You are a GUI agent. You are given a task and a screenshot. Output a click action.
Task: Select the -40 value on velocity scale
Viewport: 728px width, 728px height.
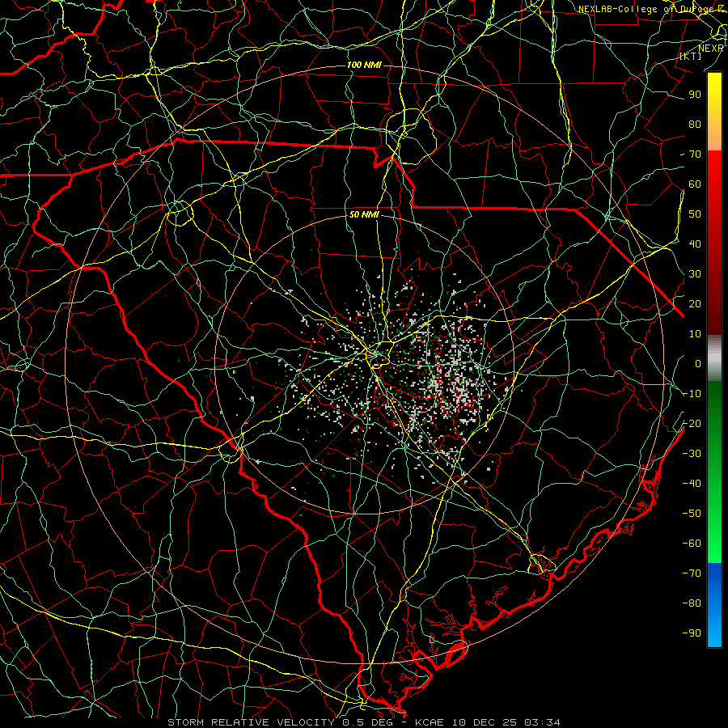point(692,484)
